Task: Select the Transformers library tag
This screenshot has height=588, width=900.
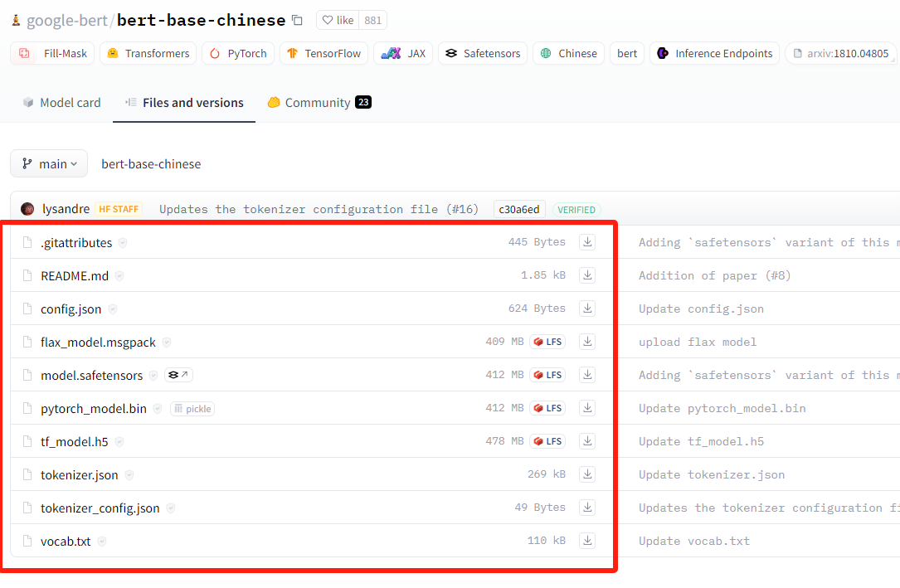Action: (x=148, y=53)
